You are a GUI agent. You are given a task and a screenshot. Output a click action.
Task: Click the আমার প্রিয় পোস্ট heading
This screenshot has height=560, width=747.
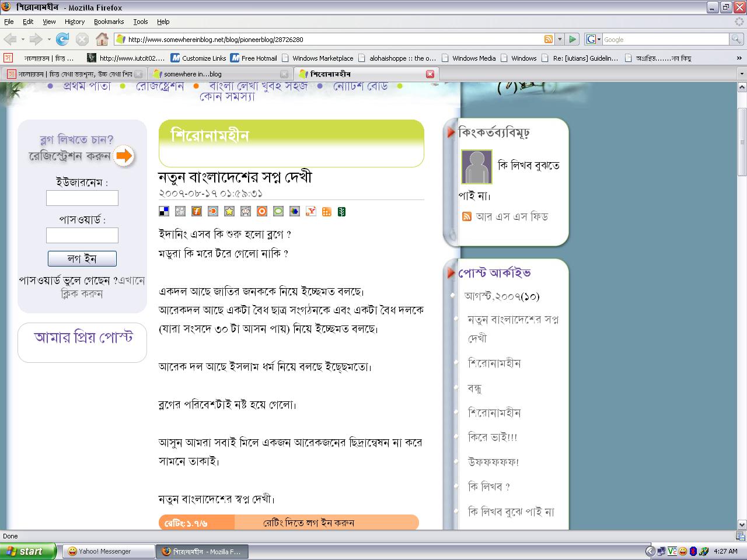pos(82,338)
